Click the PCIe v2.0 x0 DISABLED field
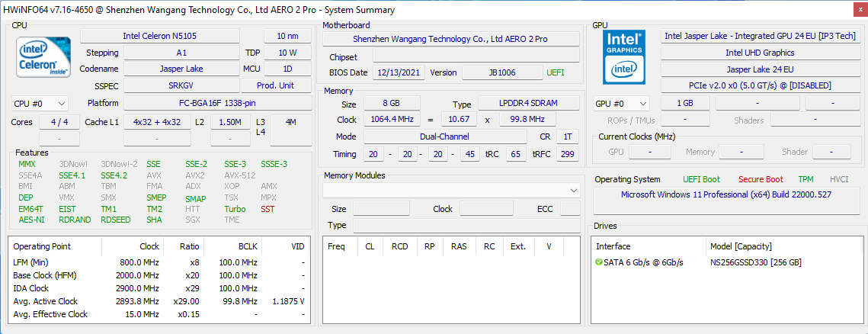Image resolution: width=868 pixels, height=334 pixels. (760, 86)
